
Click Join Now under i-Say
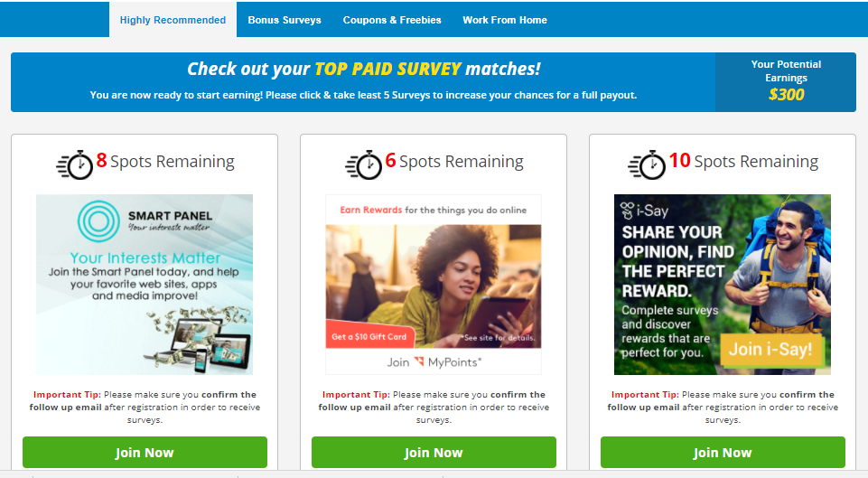723,452
